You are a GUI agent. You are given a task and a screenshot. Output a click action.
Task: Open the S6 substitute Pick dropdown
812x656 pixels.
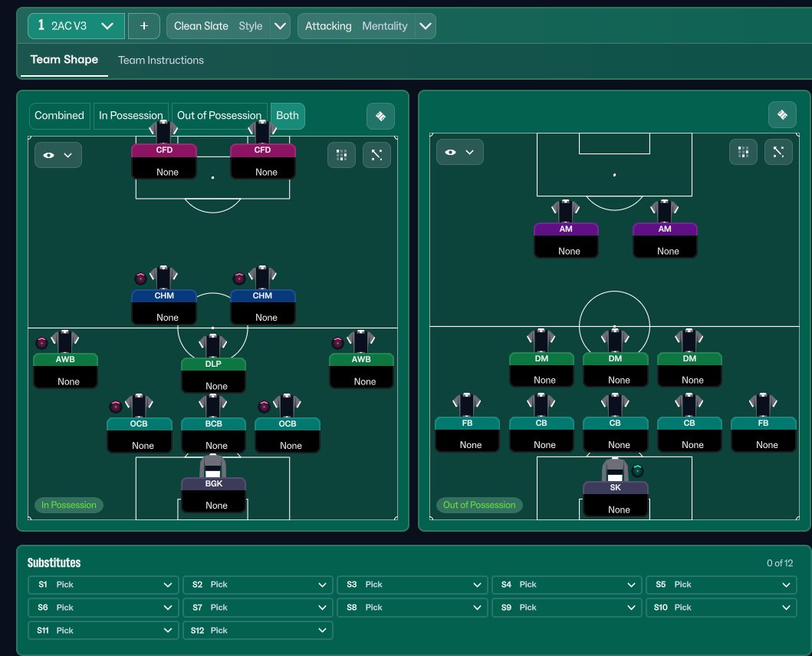click(x=104, y=608)
